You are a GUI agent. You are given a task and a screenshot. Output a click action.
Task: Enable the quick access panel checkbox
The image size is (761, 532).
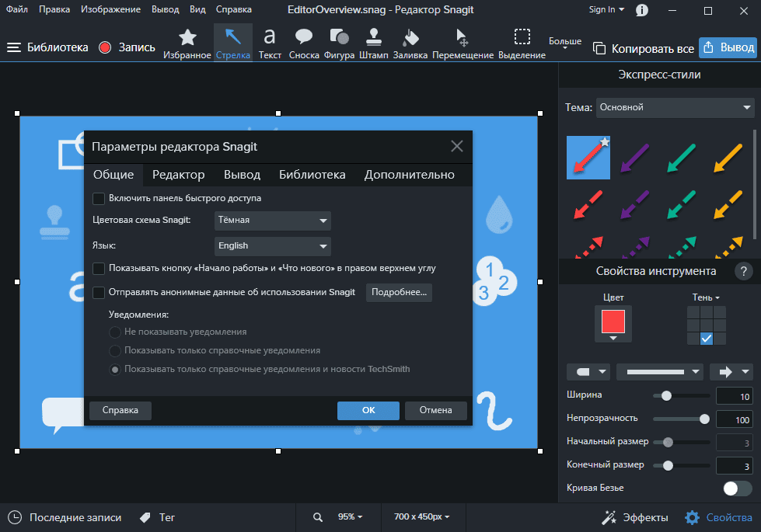click(x=99, y=198)
